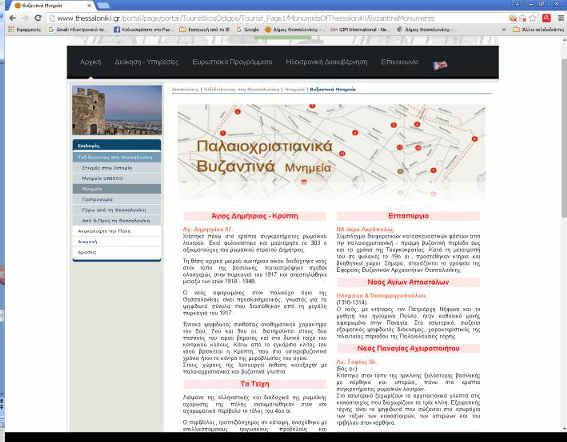Select Ταξιδεύοντας στη Θεσσαλονίκη in the sidebar
Viewport: 567px width, 442px height.
tap(117, 157)
